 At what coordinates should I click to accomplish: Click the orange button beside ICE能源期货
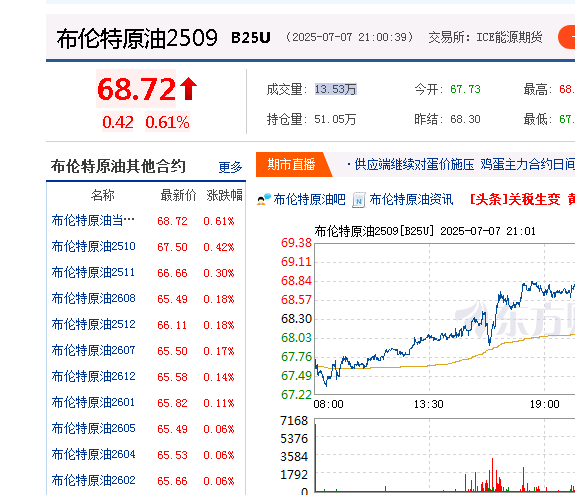567,37
